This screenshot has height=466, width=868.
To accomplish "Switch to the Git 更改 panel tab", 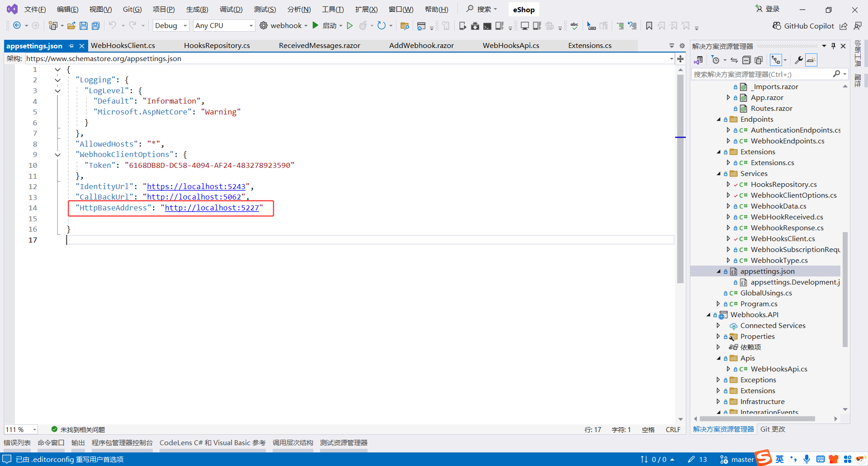I will pyautogui.click(x=773, y=429).
